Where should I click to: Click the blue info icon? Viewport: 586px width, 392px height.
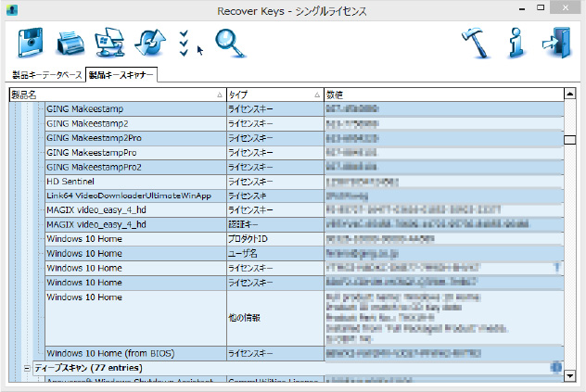(x=516, y=43)
